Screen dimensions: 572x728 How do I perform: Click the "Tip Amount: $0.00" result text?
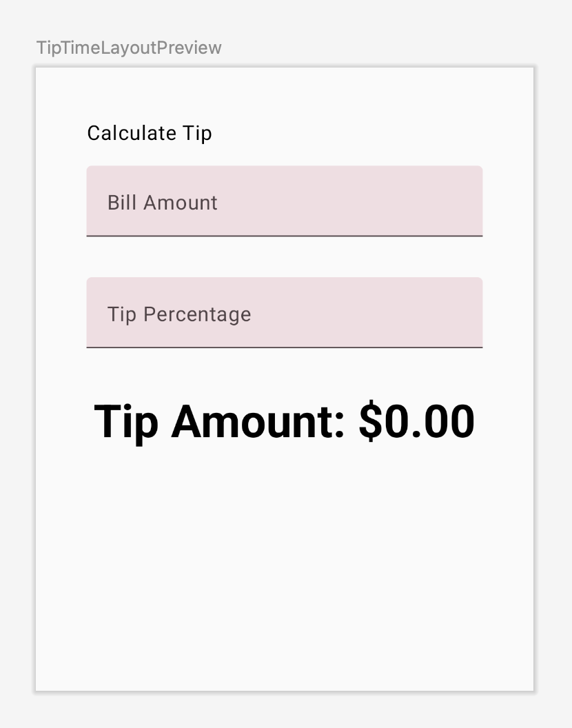(x=284, y=421)
